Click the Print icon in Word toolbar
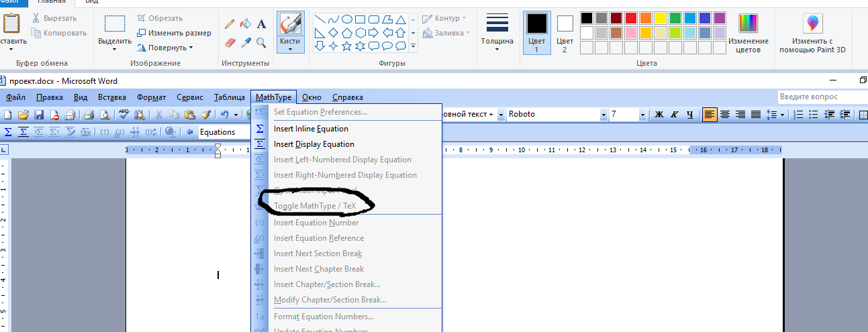 click(x=89, y=115)
